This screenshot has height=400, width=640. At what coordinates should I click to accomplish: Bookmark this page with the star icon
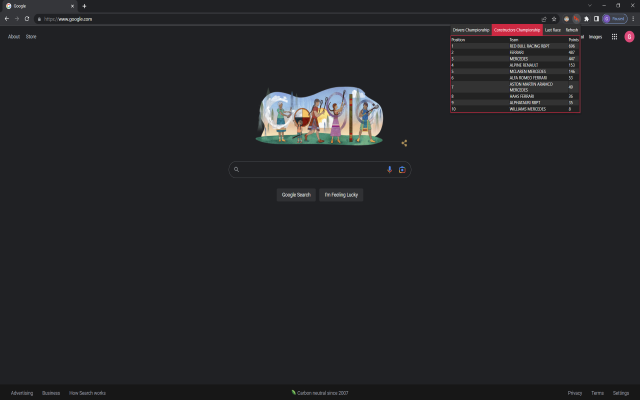point(554,19)
